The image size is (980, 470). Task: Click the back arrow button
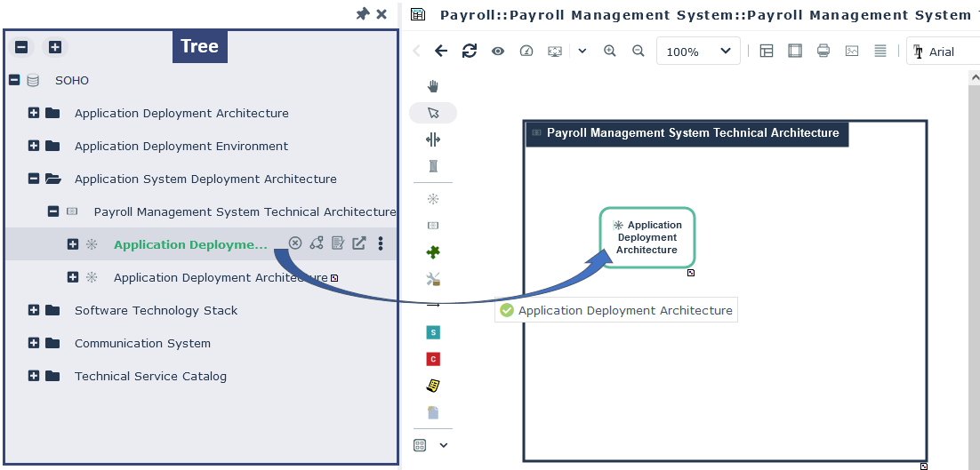[x=441, y=52]
